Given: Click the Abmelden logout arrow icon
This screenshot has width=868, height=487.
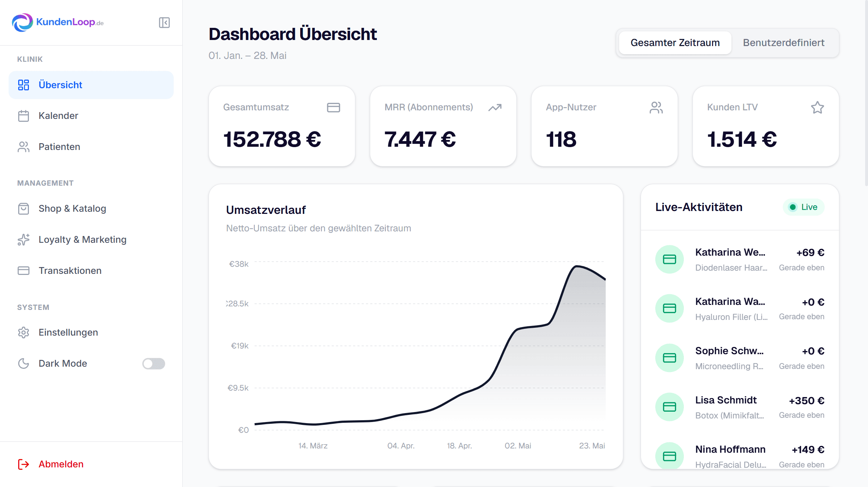Looking at the screenshot, I should click(24, 464).
